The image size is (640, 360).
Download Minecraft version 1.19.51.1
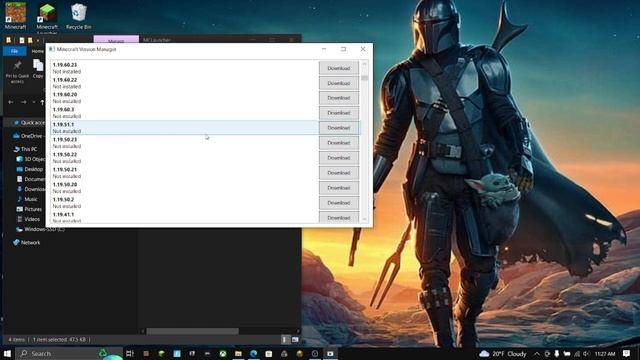pos(339,128)
